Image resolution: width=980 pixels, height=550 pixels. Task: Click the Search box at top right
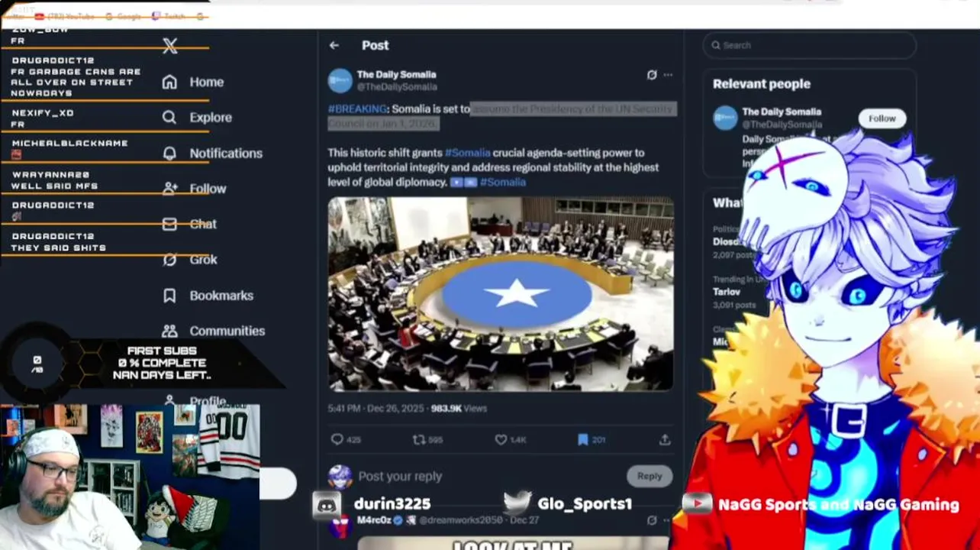pyautogui.click(x=809, y=45)
